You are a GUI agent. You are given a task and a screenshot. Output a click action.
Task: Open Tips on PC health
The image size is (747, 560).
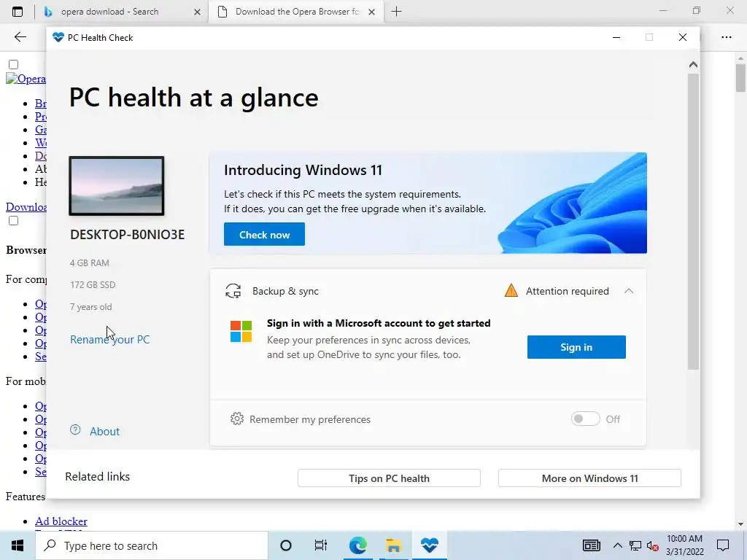pos(390,478)
